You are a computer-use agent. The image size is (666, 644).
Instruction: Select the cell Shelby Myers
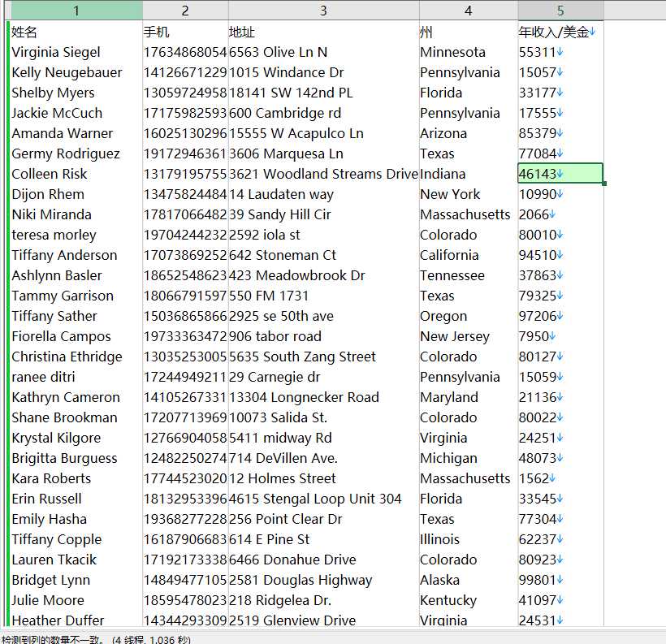[x=76, y=93]
